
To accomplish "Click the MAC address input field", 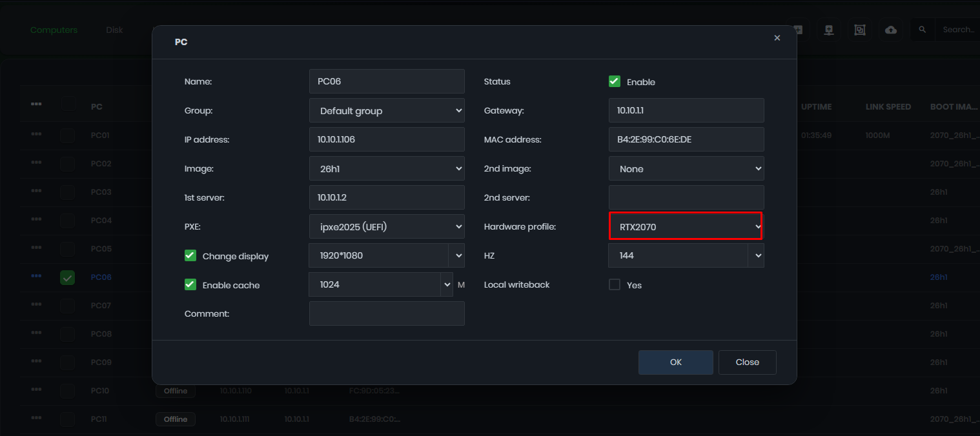I will click(686, 139).
